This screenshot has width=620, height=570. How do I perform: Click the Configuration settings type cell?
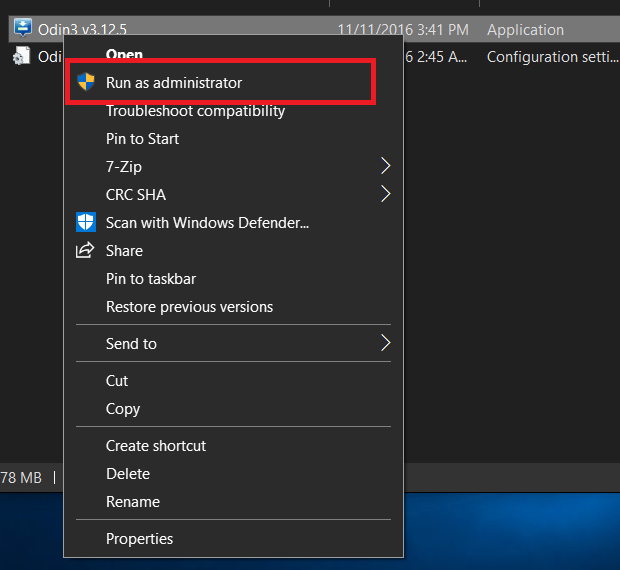tap(552, 57)
